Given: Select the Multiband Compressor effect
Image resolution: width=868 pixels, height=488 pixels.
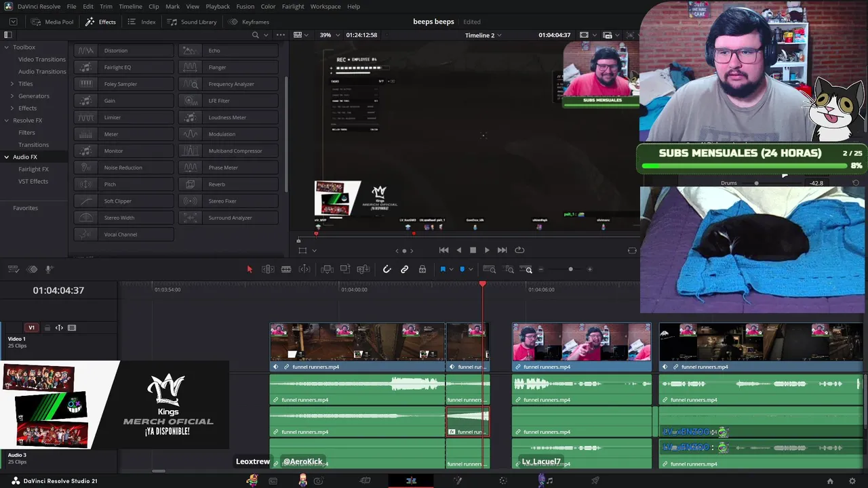Looking at the screenshot, I should point(229,150).
